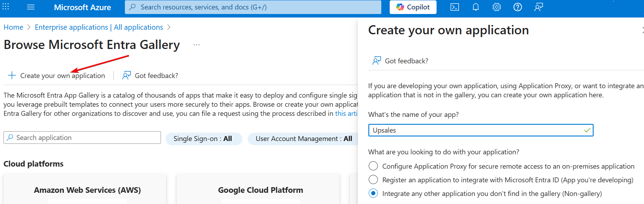This screenshot has height=204, width=644.
Task: Click the top search resources field
Action: pyautogui.click(x=253, y=7)
